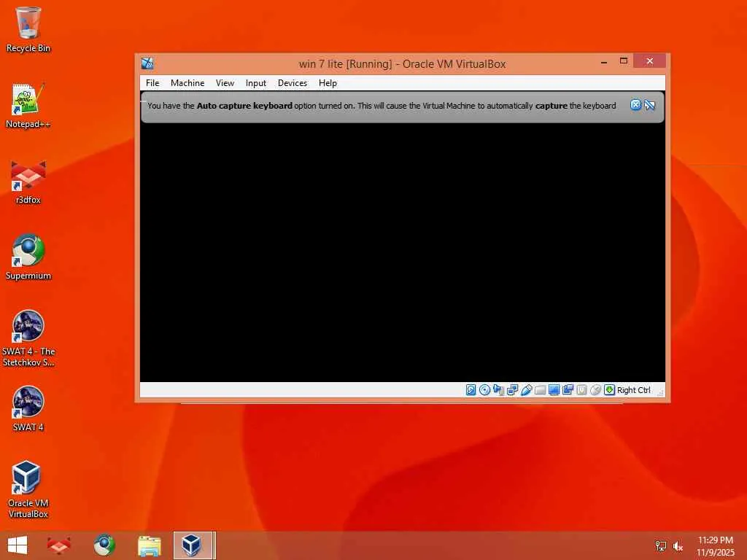
Task: Click the network tray icon
Action: pos(661,546)
